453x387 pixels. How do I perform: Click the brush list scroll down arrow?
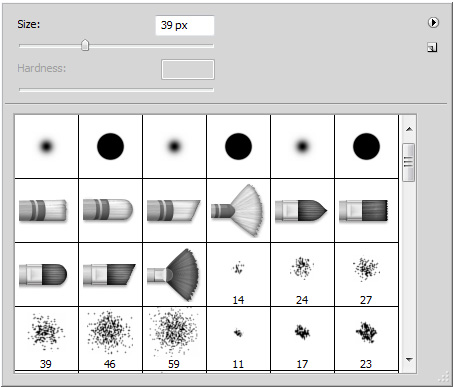pos(409,360)
